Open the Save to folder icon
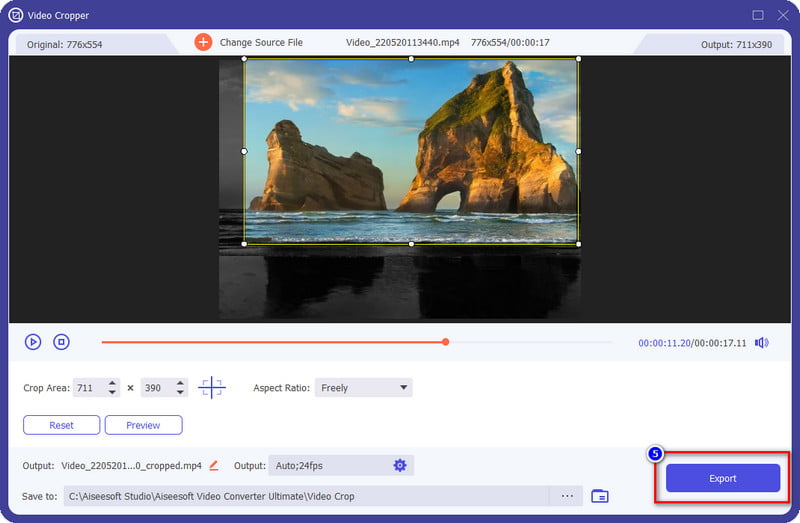Image resolution: width=800 pixels, height=523 pixels. [600, 496]
